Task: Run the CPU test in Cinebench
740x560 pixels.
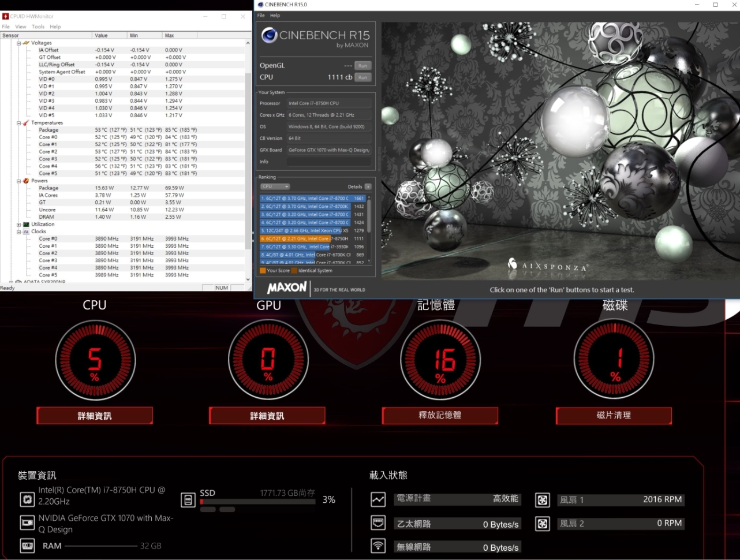Action: [x=362, y=77]
